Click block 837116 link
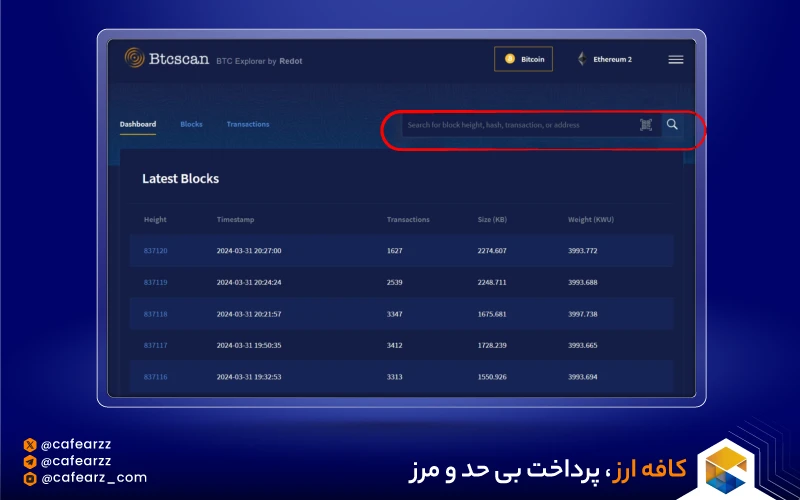Screen dimensions: 800x500 click(x=156, y=377)
